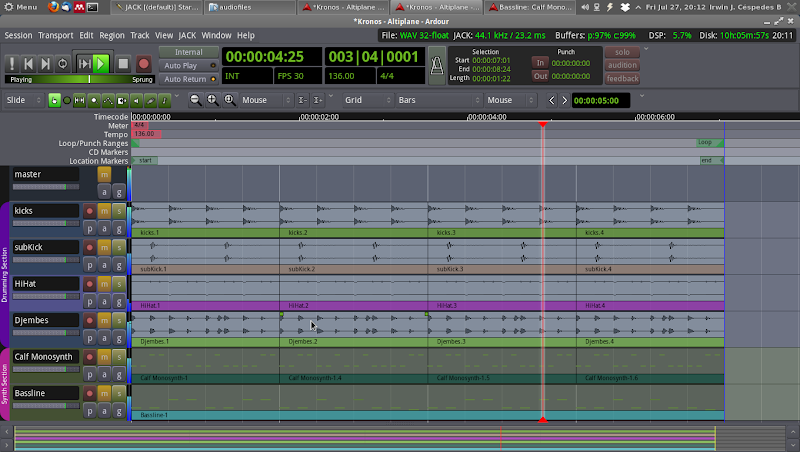Open the Transport menu
The width and height of the screenshot is (800, 452).
pyautogui.click(x=58, y=35)
